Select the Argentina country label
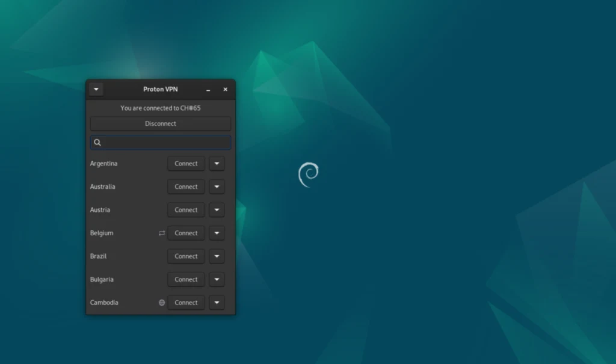Screen dimensions: 616x364 pos(103,163)
